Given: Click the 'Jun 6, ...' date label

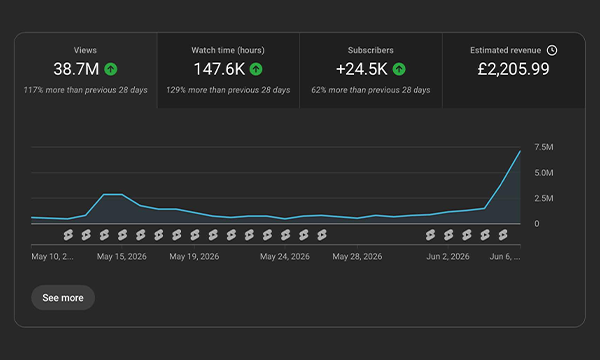Looking at the screenshot, I should [505, 256].
